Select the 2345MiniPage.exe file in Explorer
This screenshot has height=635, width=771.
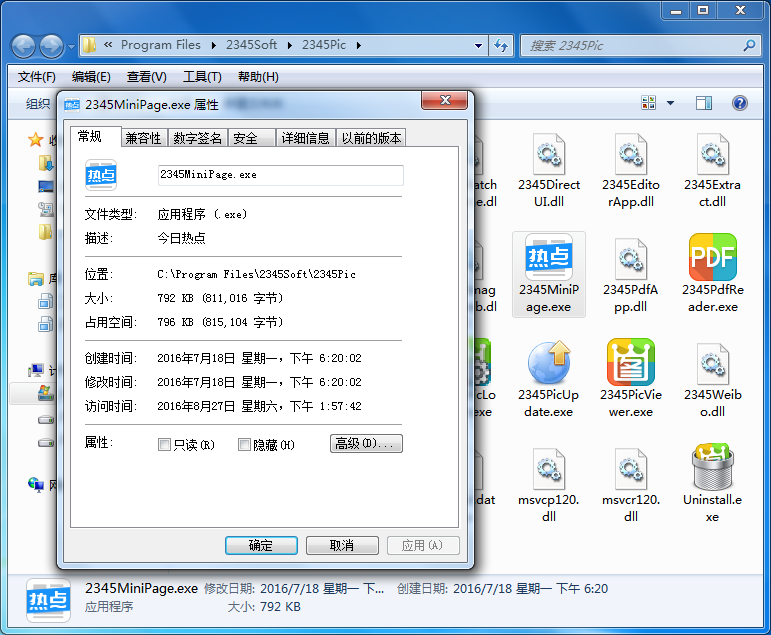549,274
